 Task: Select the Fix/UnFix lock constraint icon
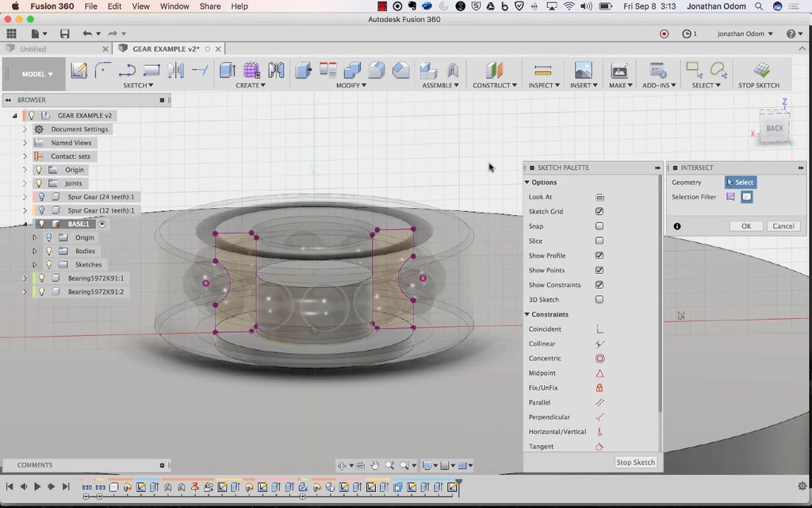coord(599,388)
